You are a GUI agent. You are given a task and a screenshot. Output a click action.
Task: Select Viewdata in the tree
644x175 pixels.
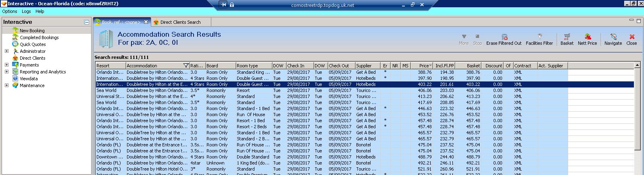[29, 79]
